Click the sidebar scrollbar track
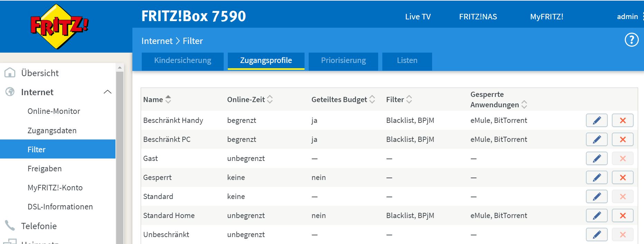 click(x=120, y=157)
